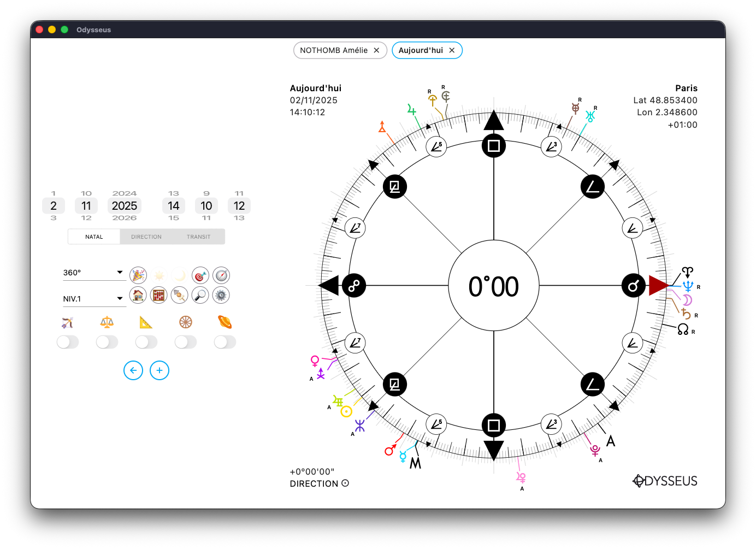Click the dartboard target icon button
Screen dimensions: 756x549
[x=200, y=275]
